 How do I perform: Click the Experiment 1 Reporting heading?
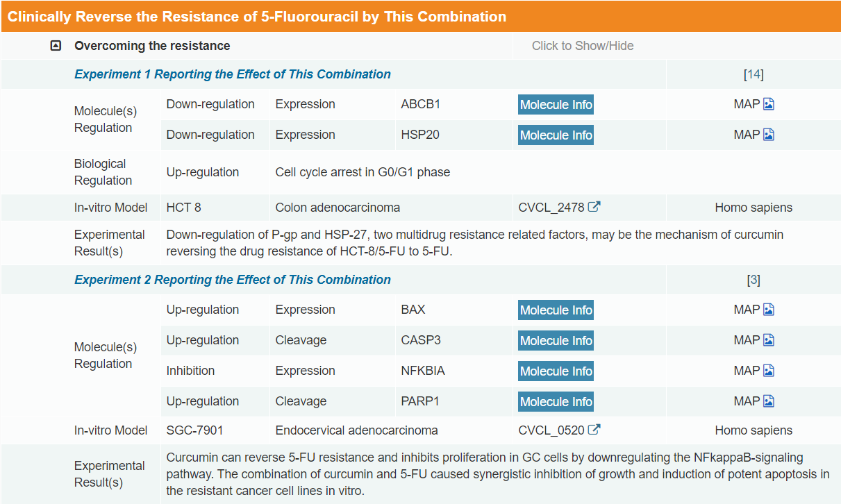point(233,74)
